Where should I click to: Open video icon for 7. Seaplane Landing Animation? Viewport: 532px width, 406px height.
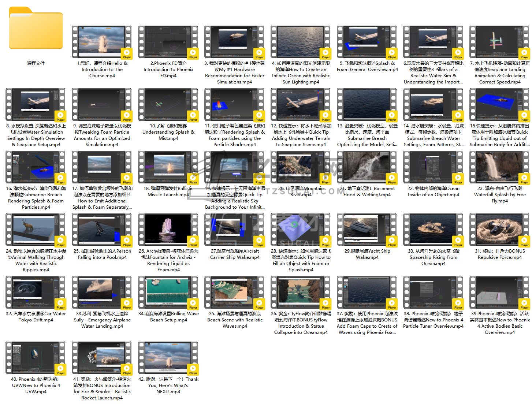(500, 42)
